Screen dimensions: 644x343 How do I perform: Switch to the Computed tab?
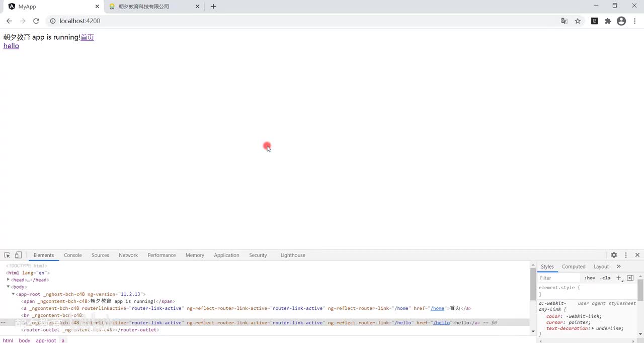click(x=574, y=267)
